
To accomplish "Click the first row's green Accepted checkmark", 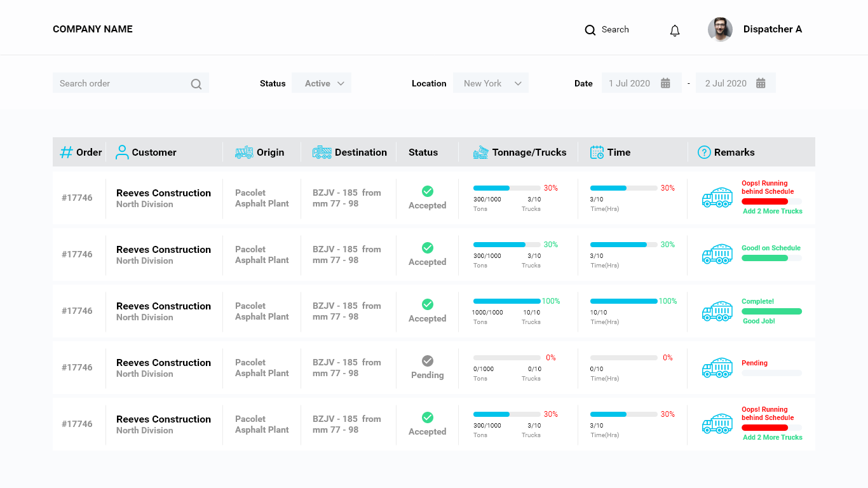I will [x=428, y=191].
